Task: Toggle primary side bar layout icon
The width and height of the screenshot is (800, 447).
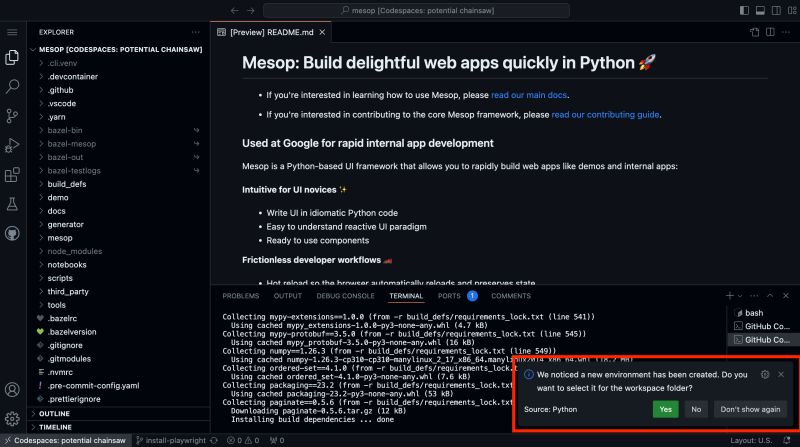Action: 744,10
